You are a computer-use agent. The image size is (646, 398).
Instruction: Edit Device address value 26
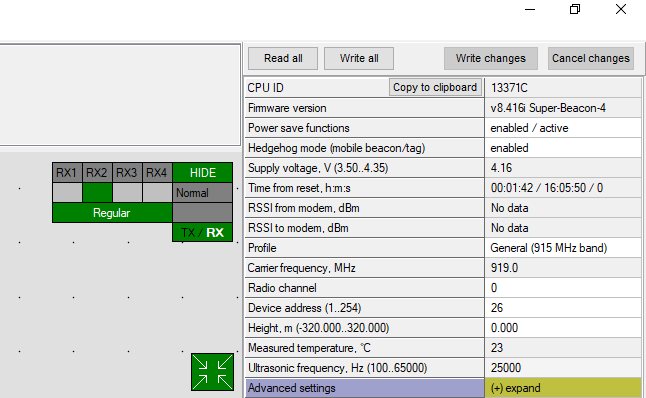[563, 308]
